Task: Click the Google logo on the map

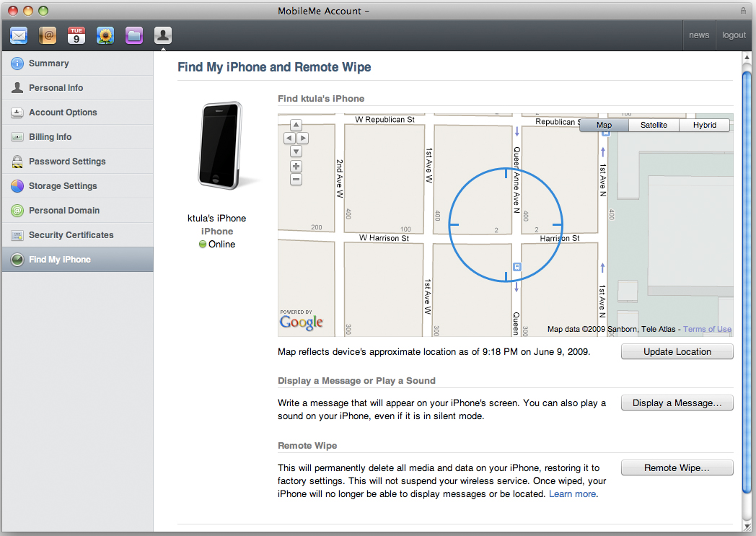Action: click(301, 322)
